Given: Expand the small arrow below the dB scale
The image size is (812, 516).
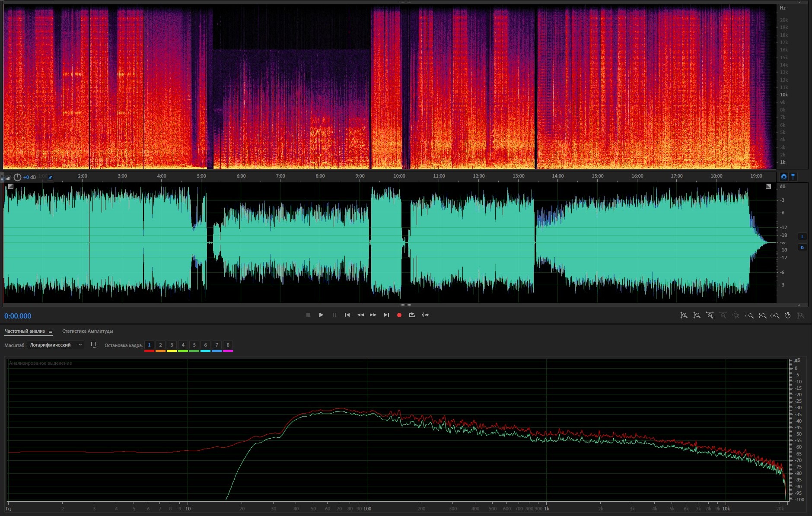Looking at the screenshot, I should [799, 305].
